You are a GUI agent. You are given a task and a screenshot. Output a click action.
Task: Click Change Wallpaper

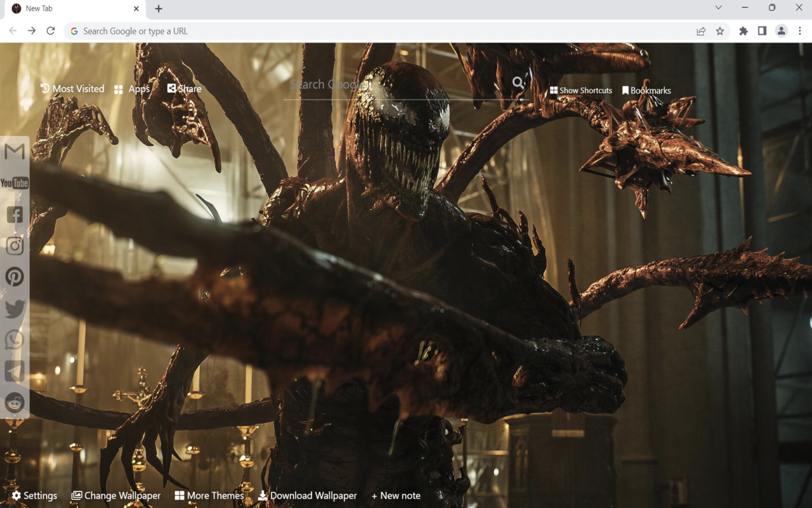pos(116,495)
